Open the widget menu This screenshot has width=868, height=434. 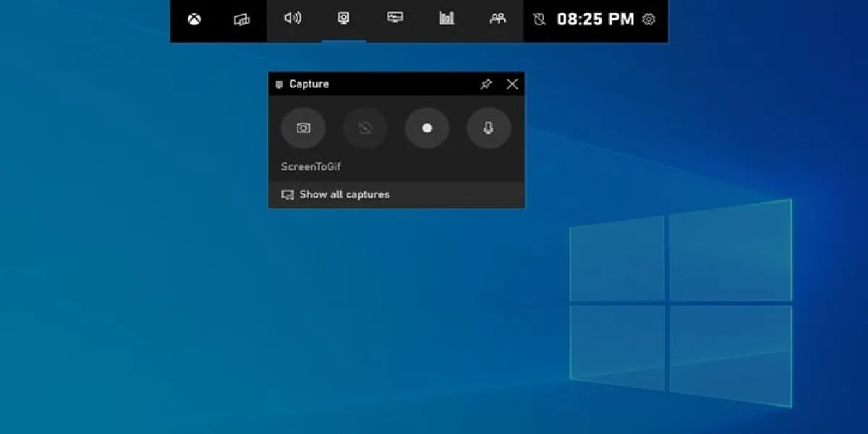[x=241, y=20]
